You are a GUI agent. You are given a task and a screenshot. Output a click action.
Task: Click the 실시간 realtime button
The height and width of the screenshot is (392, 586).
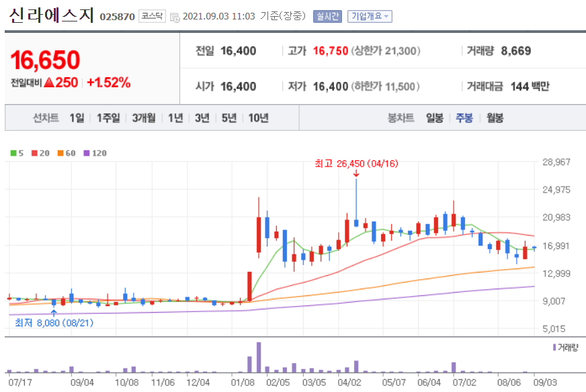tap(329, 17)
